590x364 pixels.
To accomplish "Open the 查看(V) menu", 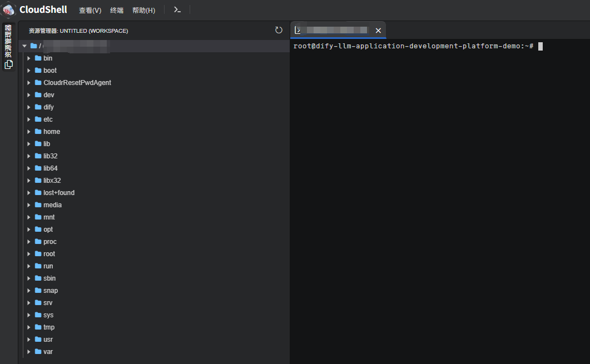I will coord(90,10).
